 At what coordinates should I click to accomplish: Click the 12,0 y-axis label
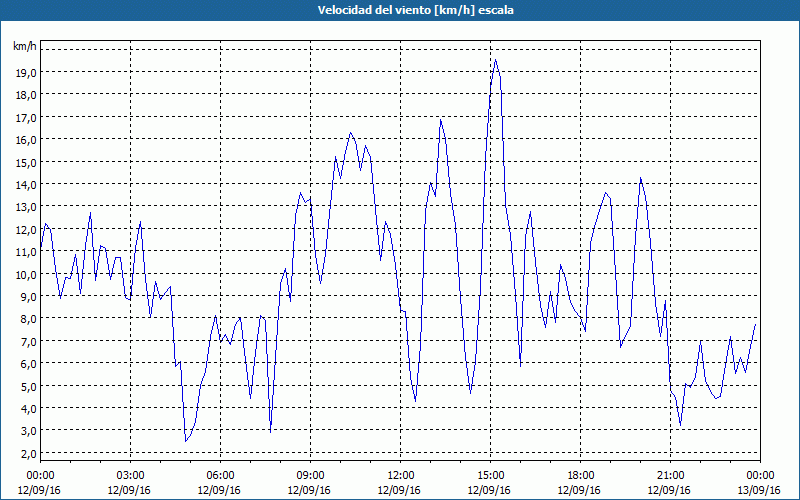click(26, 230)
